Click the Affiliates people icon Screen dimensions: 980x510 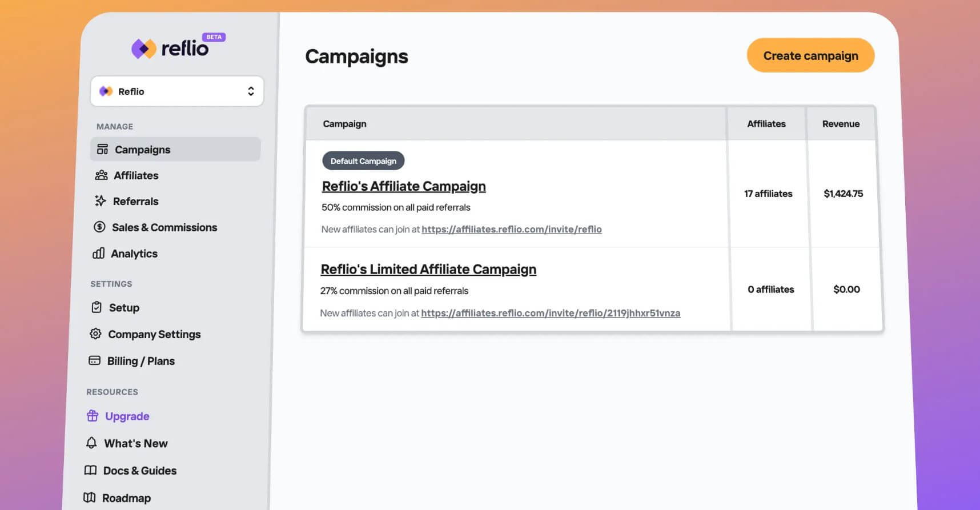101,175
